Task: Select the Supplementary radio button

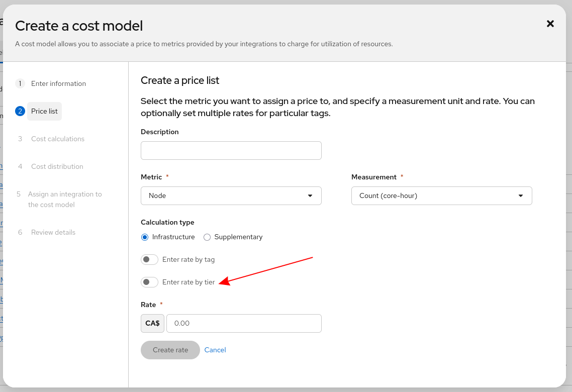Action: 207,237
